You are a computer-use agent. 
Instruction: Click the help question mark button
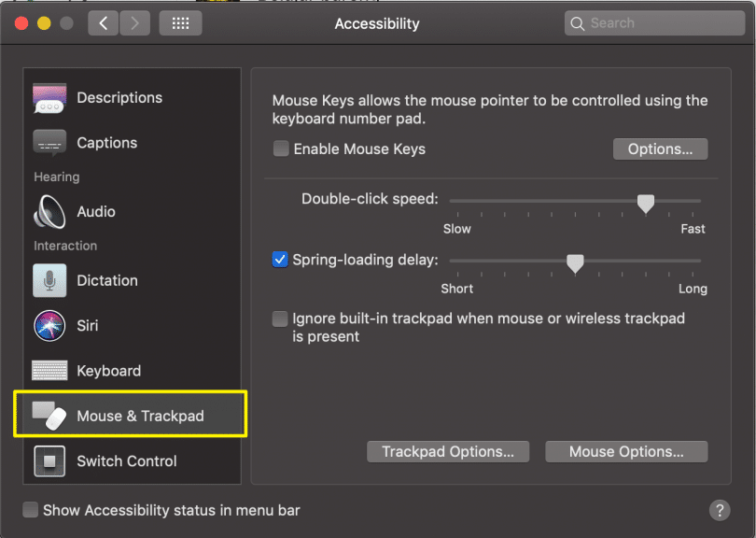click(720, 510)
